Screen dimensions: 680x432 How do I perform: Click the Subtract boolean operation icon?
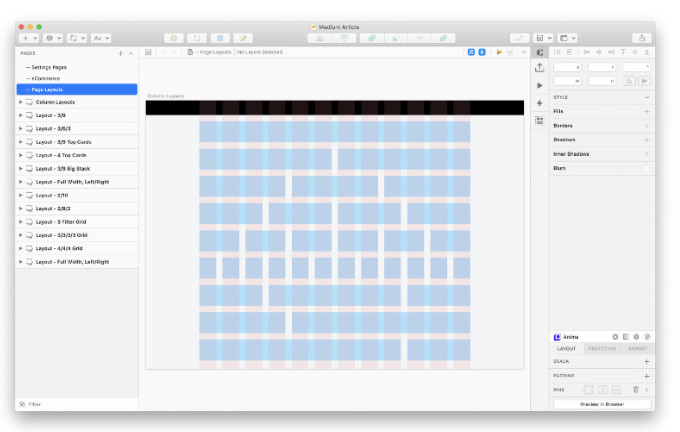click(x=396, y=38)
